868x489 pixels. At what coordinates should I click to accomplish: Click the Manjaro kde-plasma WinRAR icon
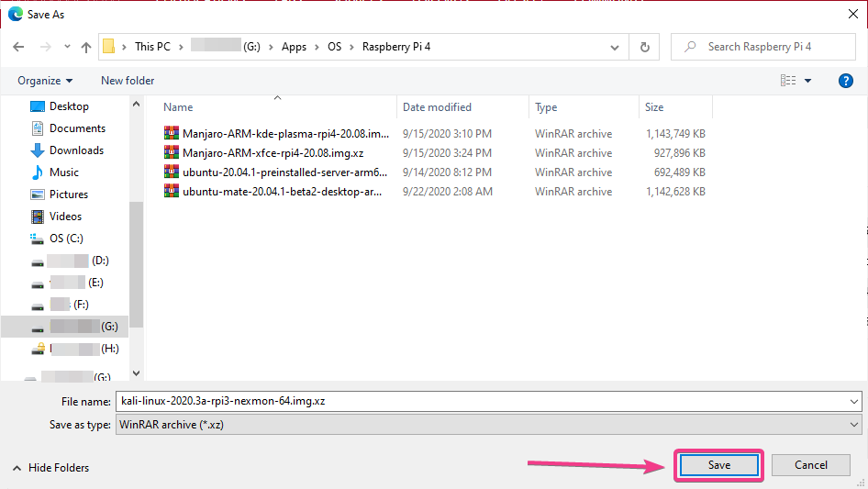171,133
